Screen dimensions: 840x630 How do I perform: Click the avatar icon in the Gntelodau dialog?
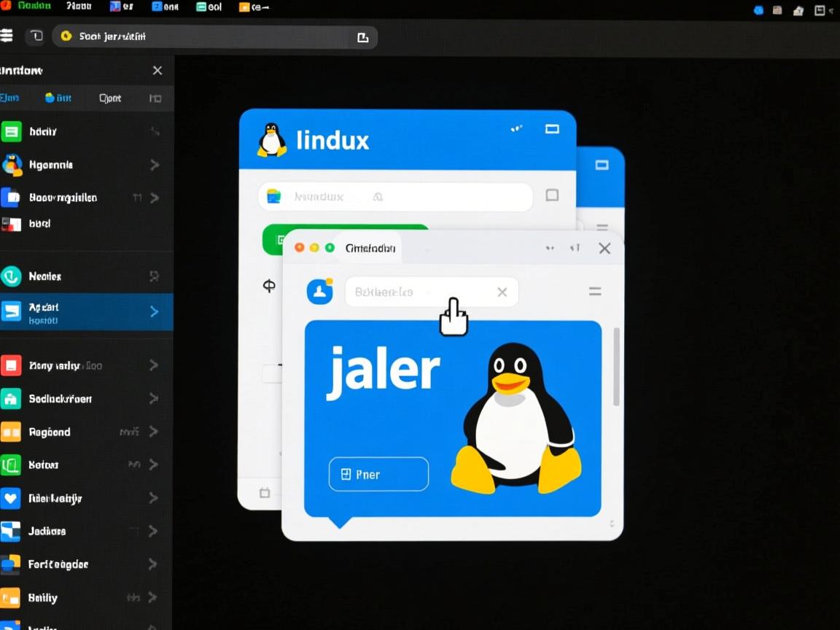coord(320,292)
